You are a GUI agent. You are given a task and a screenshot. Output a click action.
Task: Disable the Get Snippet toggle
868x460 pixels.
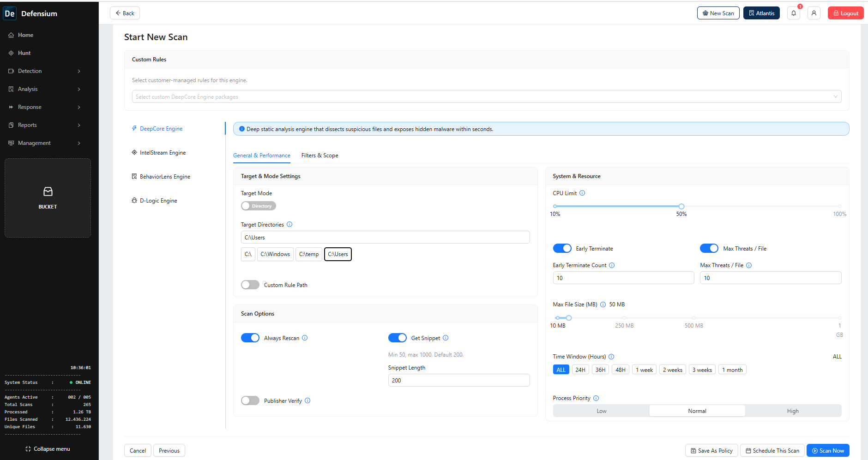pos(398,338)
